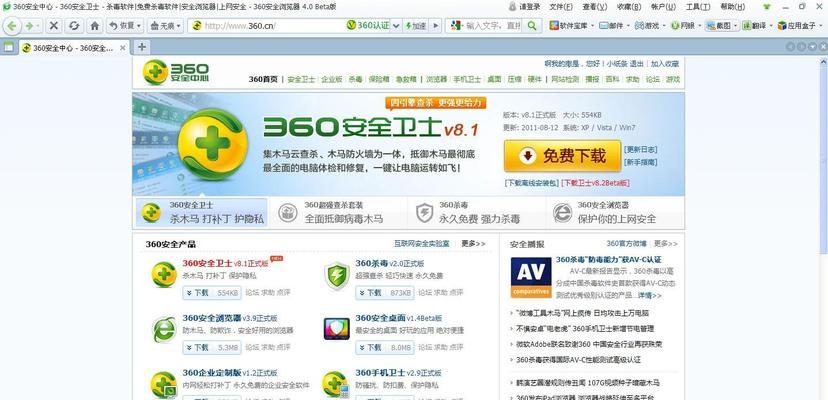Viewport: 828px width, 400px height.
Task: Click the search engine icon in search box
Action: coord(457,25)
